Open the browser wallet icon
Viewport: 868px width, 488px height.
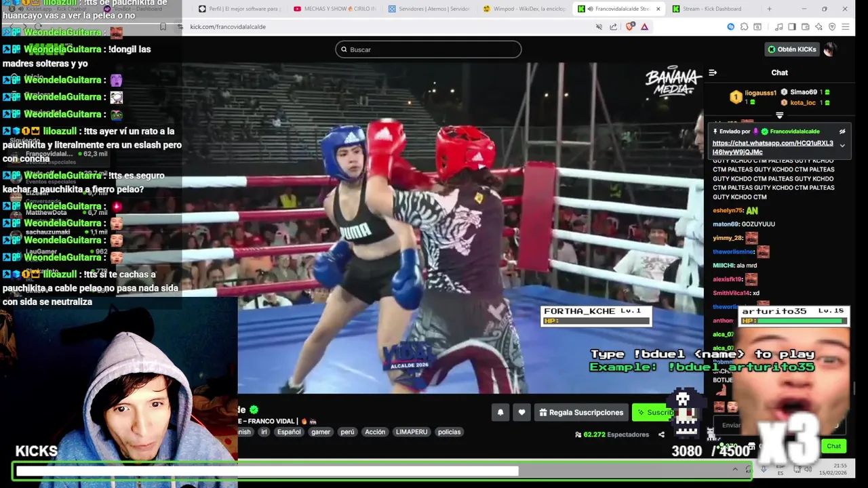(x=805, y=26)
